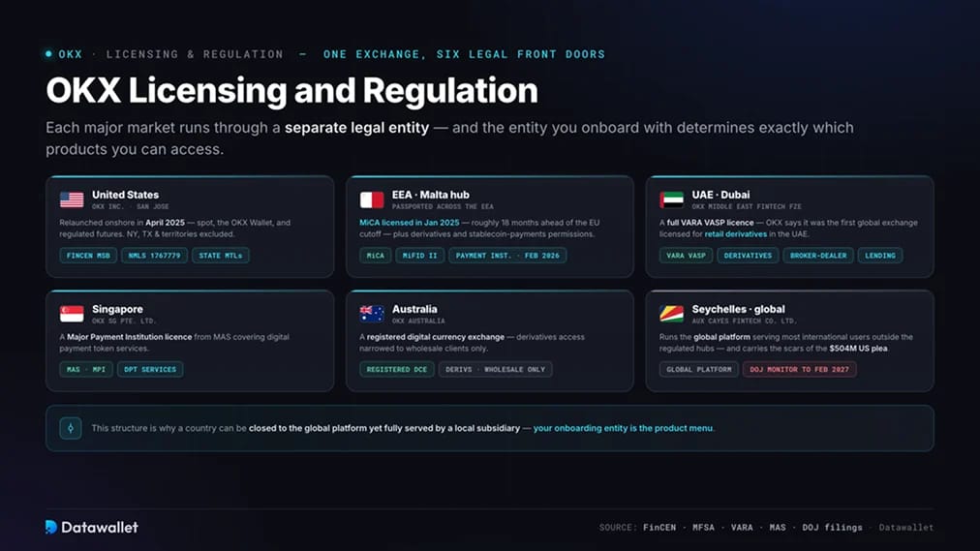The height and width of the screenshot is (551, 980).
Task: Click the REGISTERED DCE badge
Action: (397, 369)
